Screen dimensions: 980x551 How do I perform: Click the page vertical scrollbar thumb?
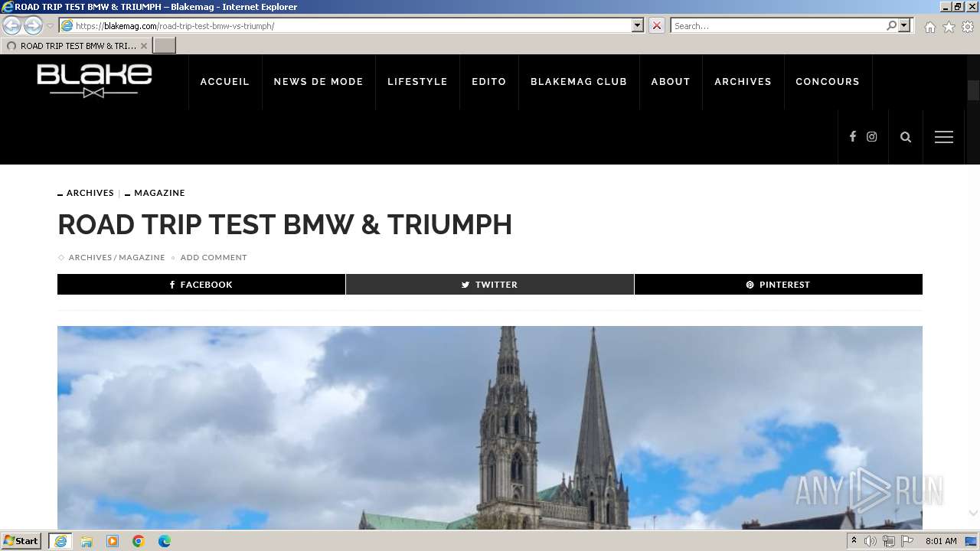[x=973, y=90]
